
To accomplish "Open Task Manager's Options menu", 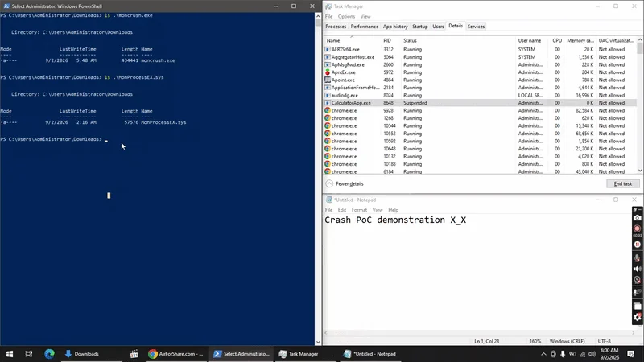I will point(346,16).
